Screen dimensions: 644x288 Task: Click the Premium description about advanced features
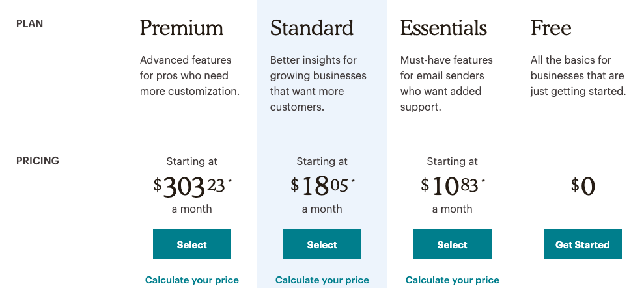189,75
